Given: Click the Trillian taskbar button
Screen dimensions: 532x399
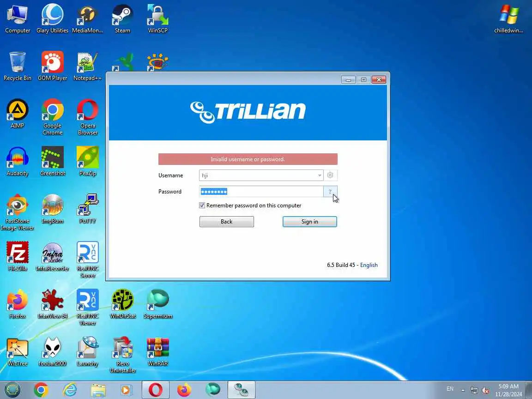Looking at the screenshot, I should pos(241,390).
